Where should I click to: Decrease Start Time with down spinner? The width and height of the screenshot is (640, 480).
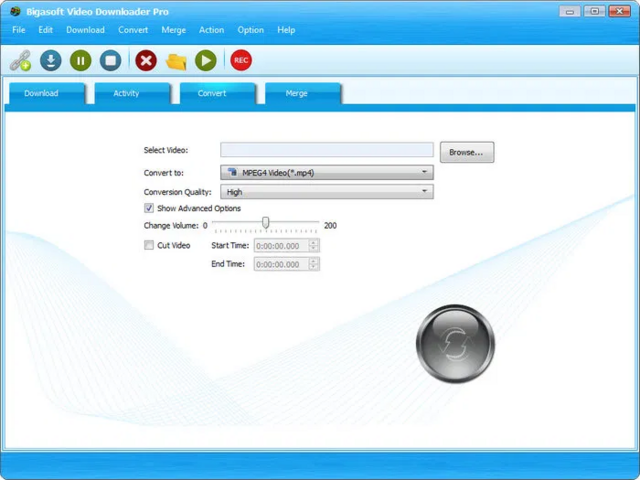click(313, 249)
